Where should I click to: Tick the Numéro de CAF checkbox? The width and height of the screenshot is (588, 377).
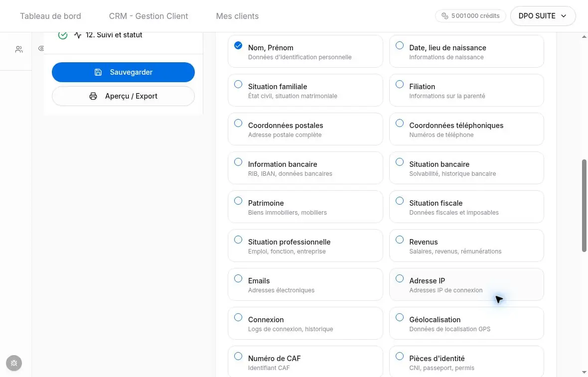[238, 356]
